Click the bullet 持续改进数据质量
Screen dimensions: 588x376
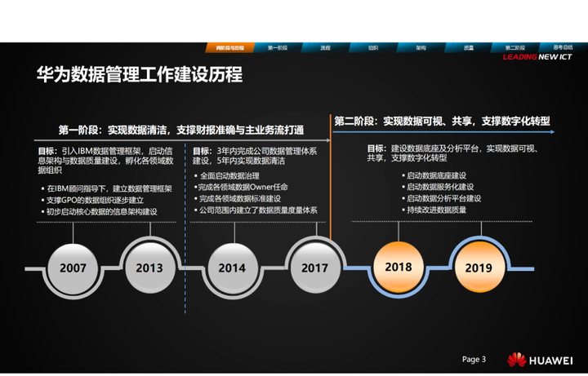click(x=434, y=210)
